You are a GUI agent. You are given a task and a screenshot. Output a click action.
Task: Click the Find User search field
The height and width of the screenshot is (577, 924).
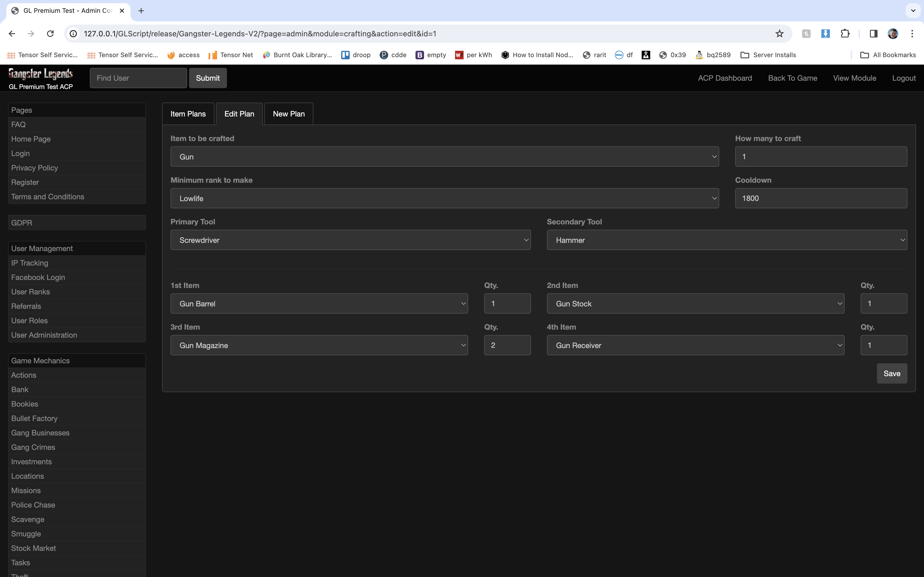138,78
